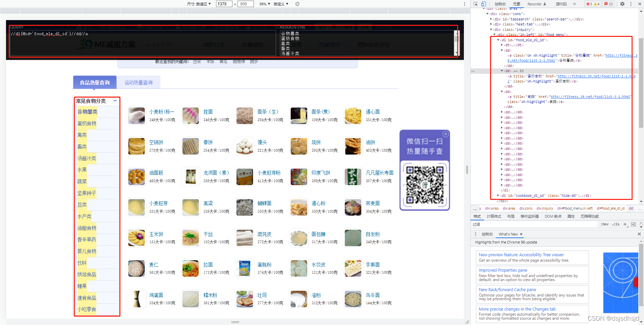Select the 计算样式 computed tab
The height and width of the screenshot is (325, 644).
click(494, 216)
